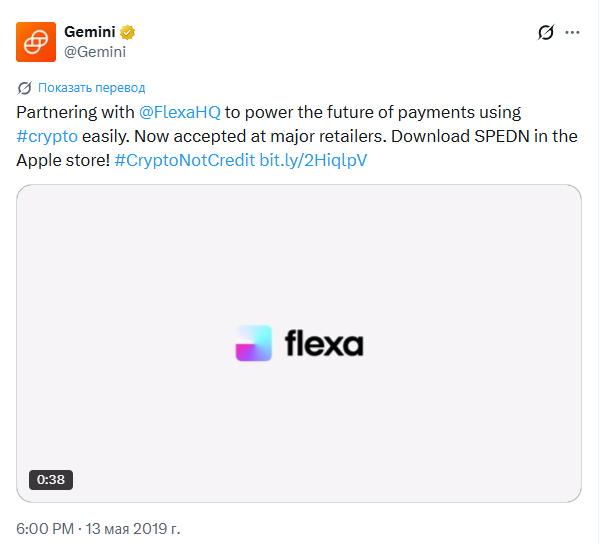Follow the bit.ly/2HiqlpV link
Image resolution: width=600 pixels, height=544 pixels.
313,160
